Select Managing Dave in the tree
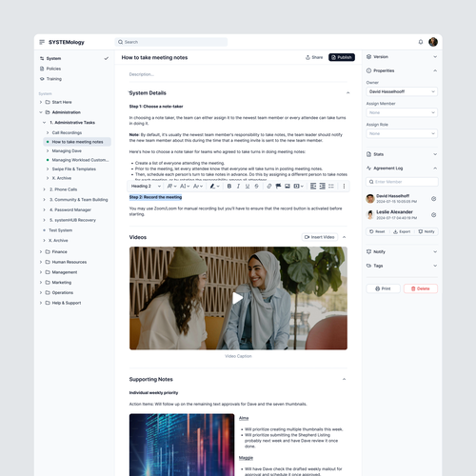The height and width of the screenshot is (476, 476). 67,150
